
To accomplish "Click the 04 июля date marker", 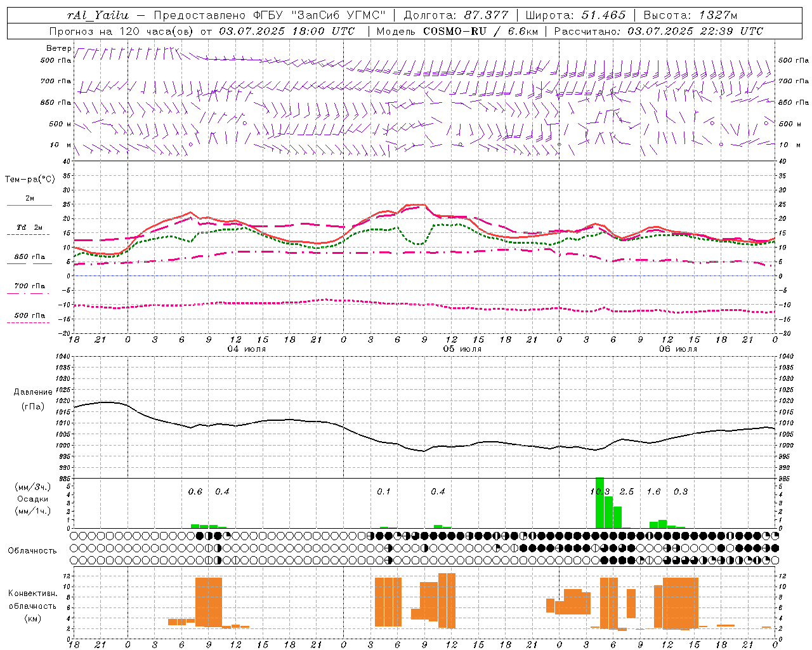I will pyautogui.click(x=247, y=349).
